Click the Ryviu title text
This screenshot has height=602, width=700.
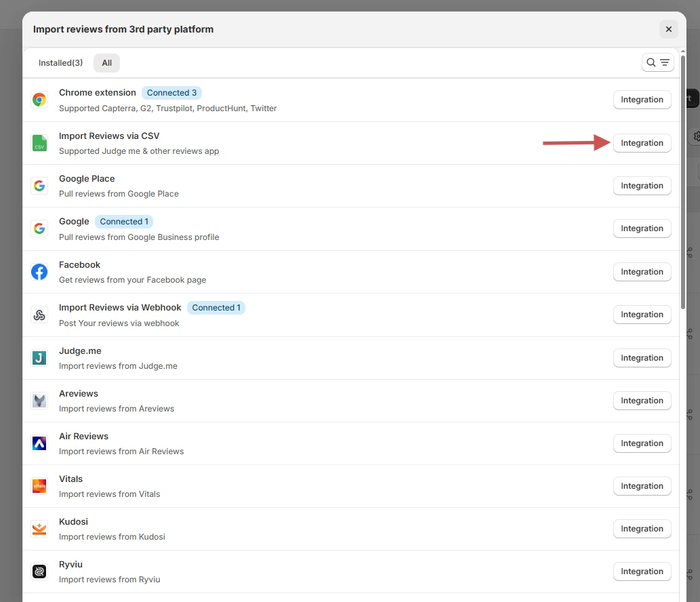pos(70,565)
